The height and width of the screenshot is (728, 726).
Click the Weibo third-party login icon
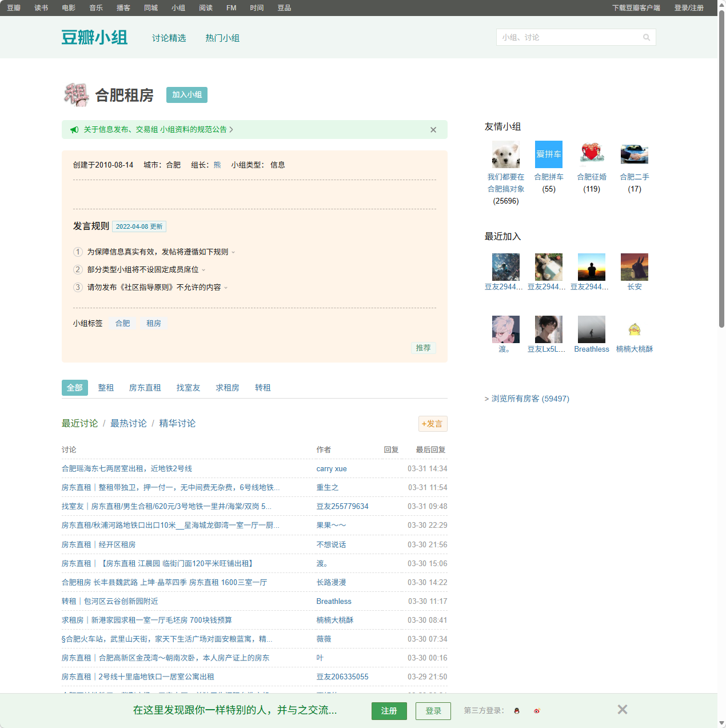(x=537, y=711)
